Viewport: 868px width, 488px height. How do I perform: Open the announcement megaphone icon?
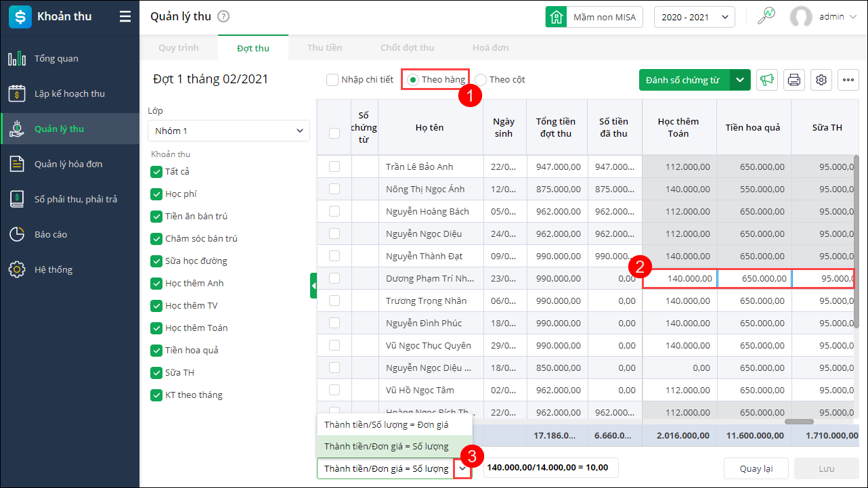coord(766,80)
